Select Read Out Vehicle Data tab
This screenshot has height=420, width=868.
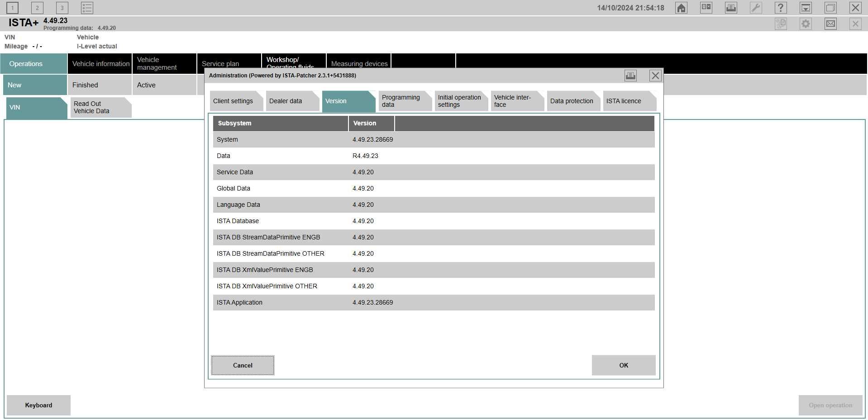[101, 108]
